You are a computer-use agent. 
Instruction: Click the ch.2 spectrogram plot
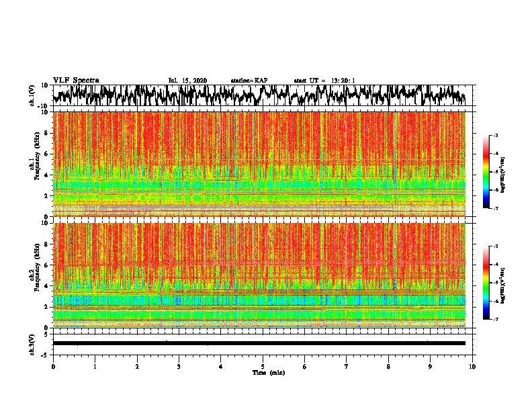[259, 275]
